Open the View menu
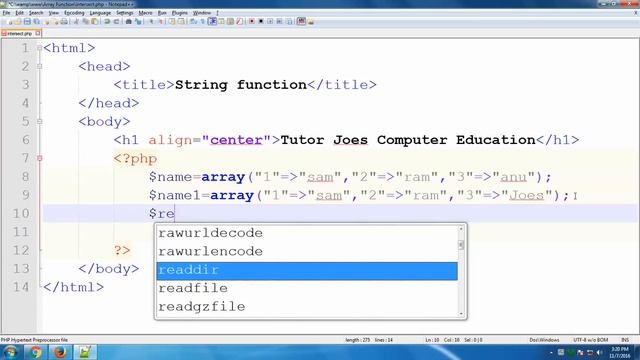 (x=53, y=13)
